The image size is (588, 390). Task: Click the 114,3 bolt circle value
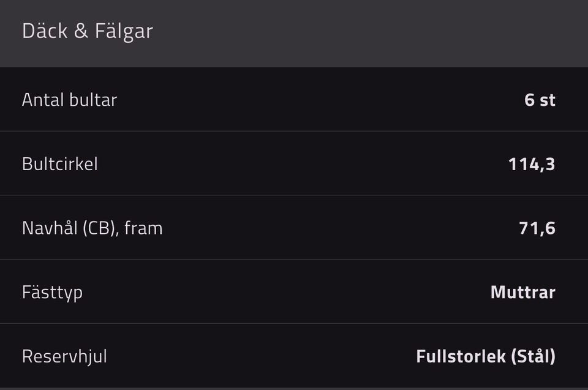[x=531, y=164]
